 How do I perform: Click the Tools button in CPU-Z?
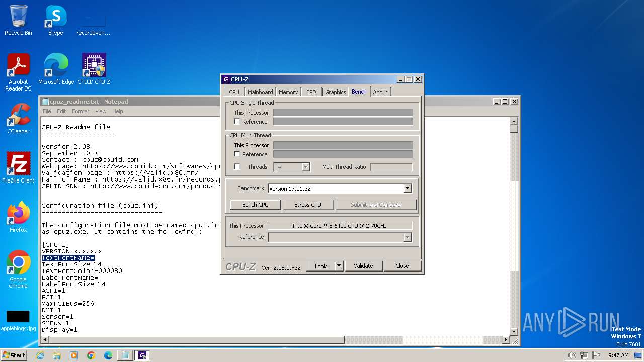click(x=320, y=266)
